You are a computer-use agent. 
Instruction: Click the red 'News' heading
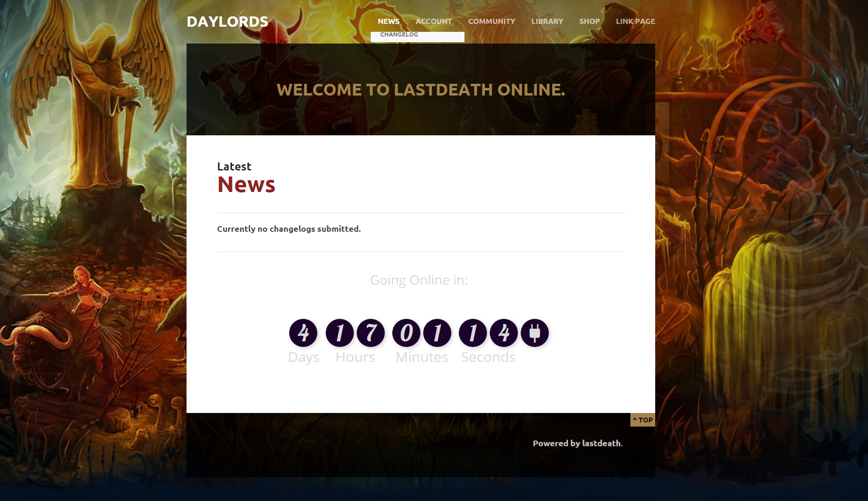tap(246, 184)
